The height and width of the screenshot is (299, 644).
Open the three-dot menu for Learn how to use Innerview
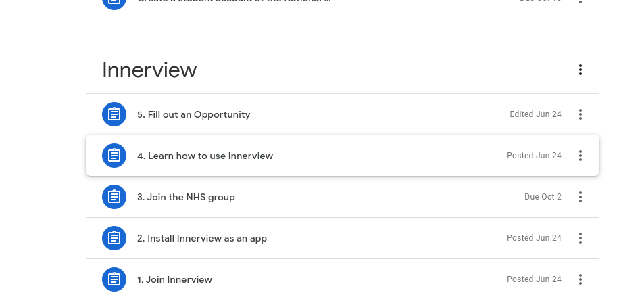pos(580,156)
